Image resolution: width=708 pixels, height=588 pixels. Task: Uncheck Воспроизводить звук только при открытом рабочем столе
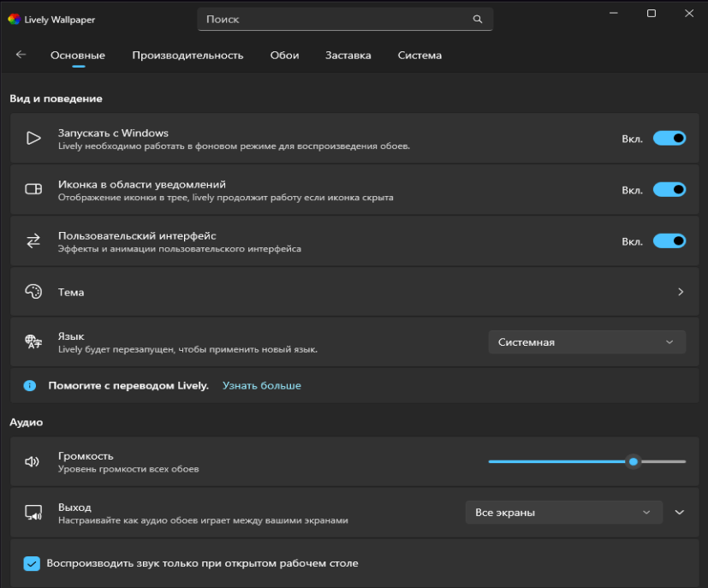pos(32,563)
